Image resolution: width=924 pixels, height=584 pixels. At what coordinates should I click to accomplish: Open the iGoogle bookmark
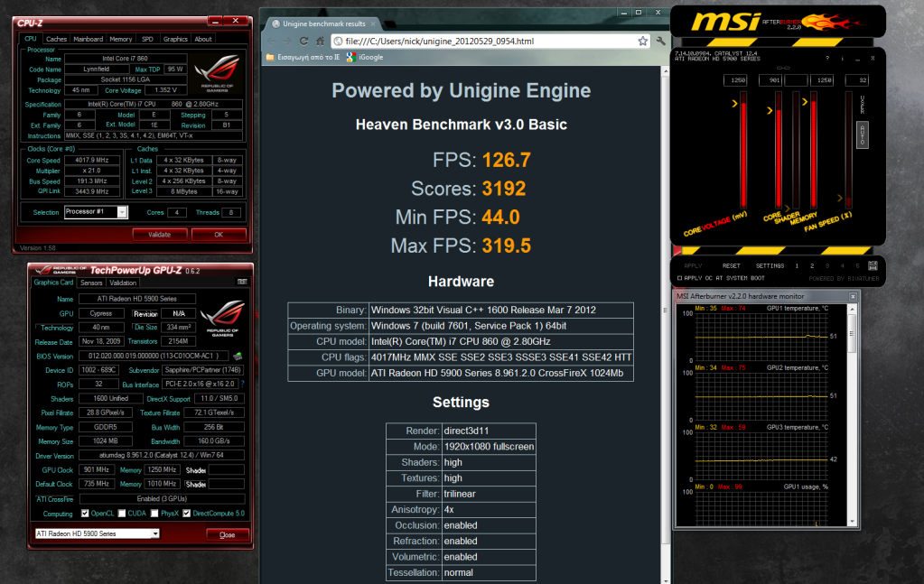click(365, 57)
